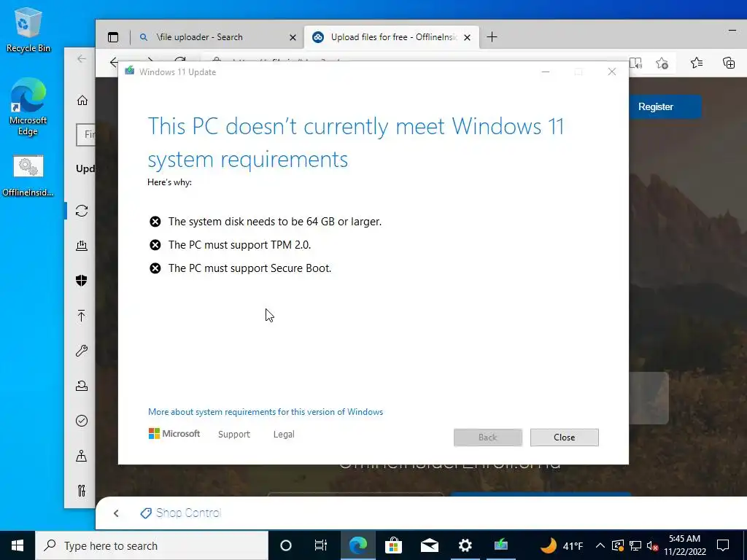Screen dimensions: 747x560
Task: Click the muted volume icon in tray
Action: coord(653,545)
